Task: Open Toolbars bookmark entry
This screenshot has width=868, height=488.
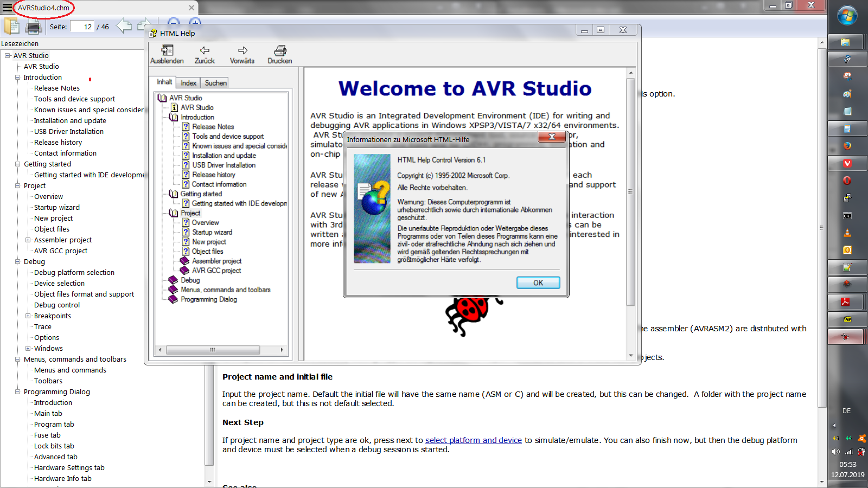Action: coord(48,381)
